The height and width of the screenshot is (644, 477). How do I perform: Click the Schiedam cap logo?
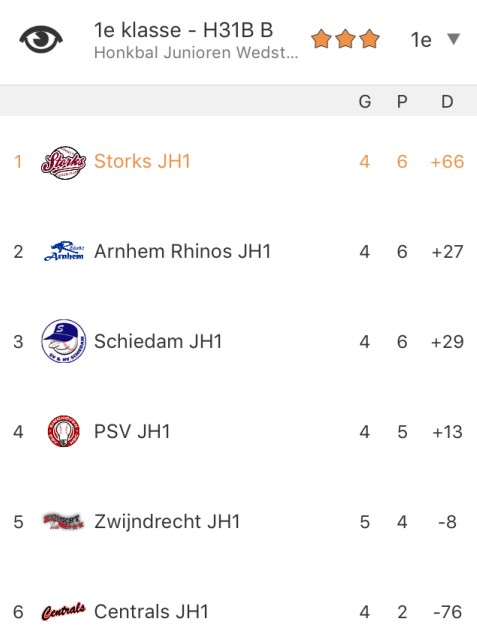tap(64, 341)
